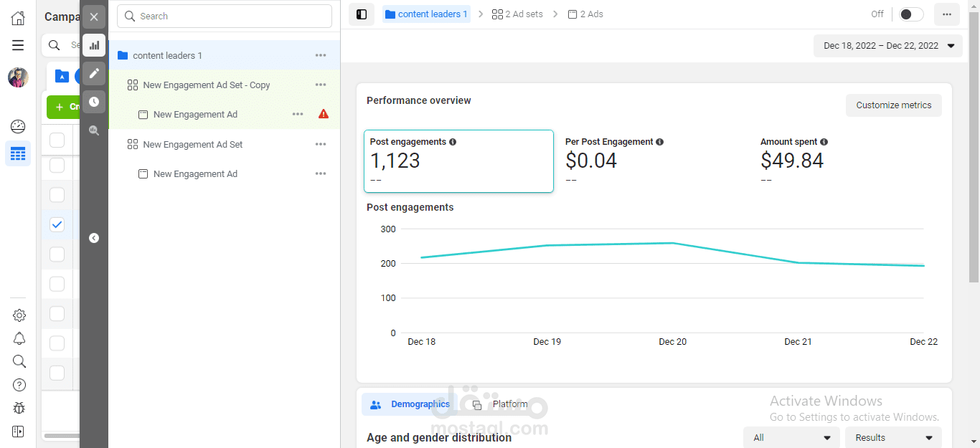Tick the header select-all checkbox in campaigns table
The height and width of the screenshot is (448, 980).
pyautogui.click(x=57, y=140)
